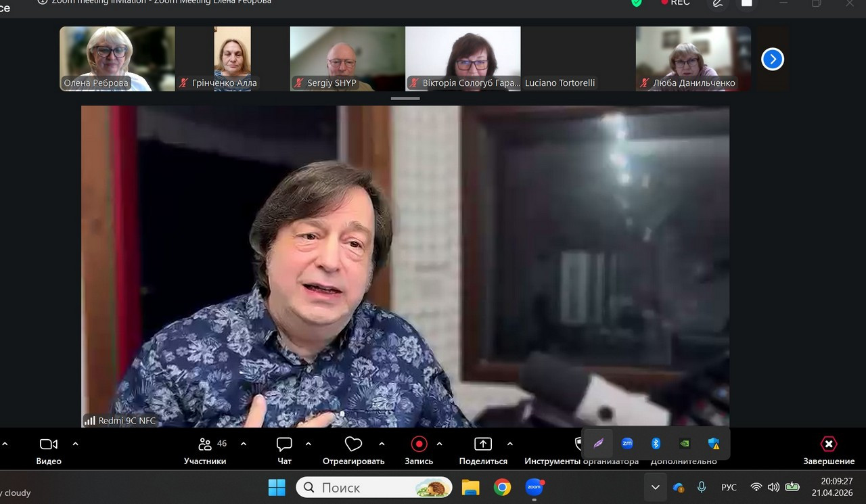Select Олена Реброва video thumbnail

(117, 59)
